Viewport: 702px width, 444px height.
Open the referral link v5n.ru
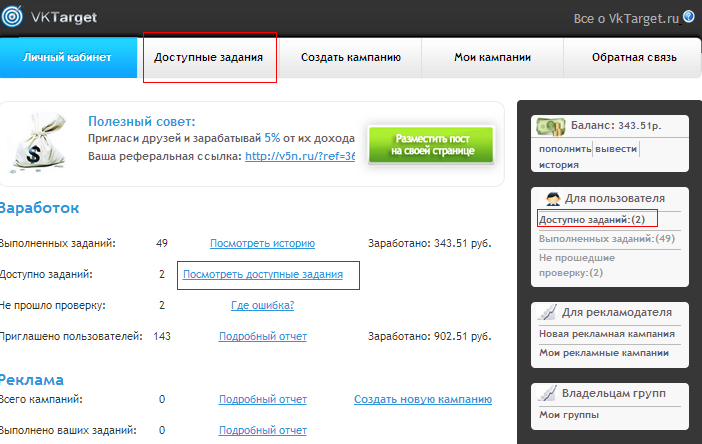pyautogui.click(x=300, y=156)
